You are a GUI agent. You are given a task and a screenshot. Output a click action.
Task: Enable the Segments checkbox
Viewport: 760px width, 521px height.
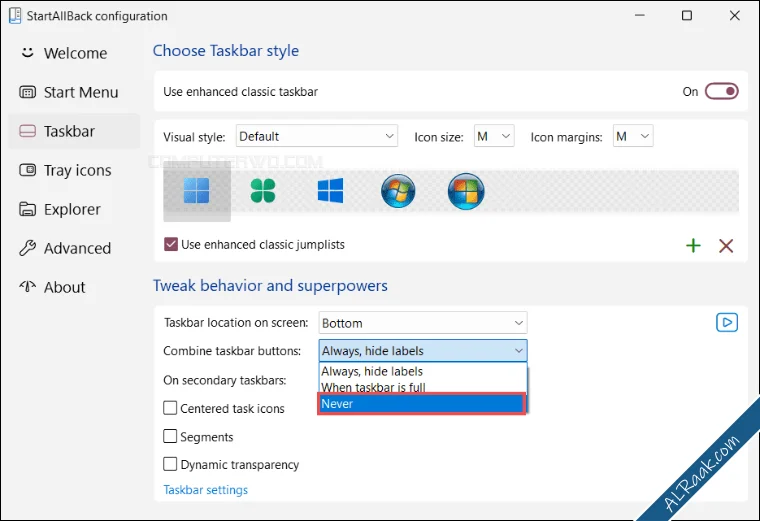170,436
